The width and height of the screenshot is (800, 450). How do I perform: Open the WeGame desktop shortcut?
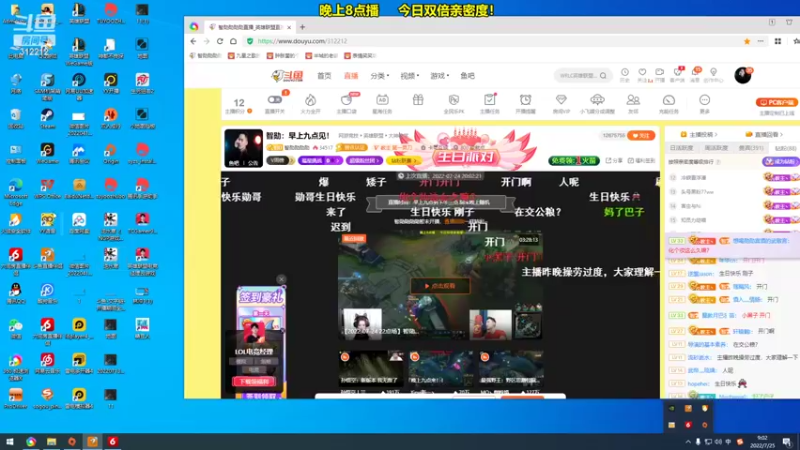47,154
